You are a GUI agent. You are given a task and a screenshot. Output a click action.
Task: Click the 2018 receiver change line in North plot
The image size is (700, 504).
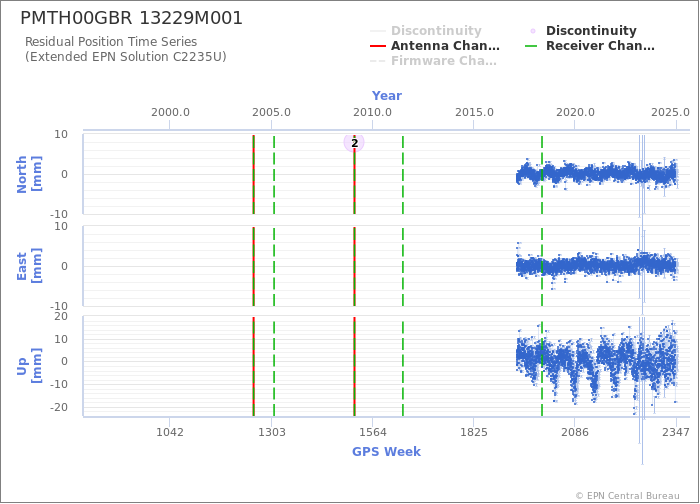coord(542,175)
